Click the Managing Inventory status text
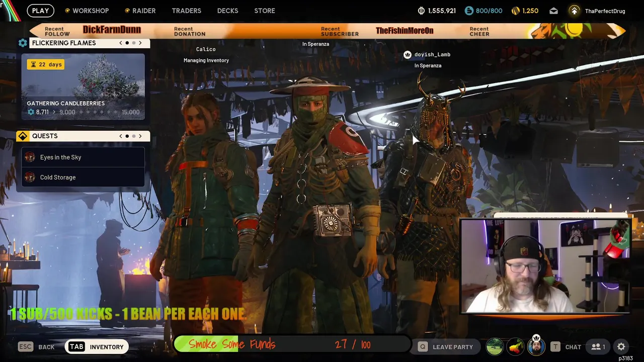The height and width of the screenshot is (362, 644). click(206, 60)
